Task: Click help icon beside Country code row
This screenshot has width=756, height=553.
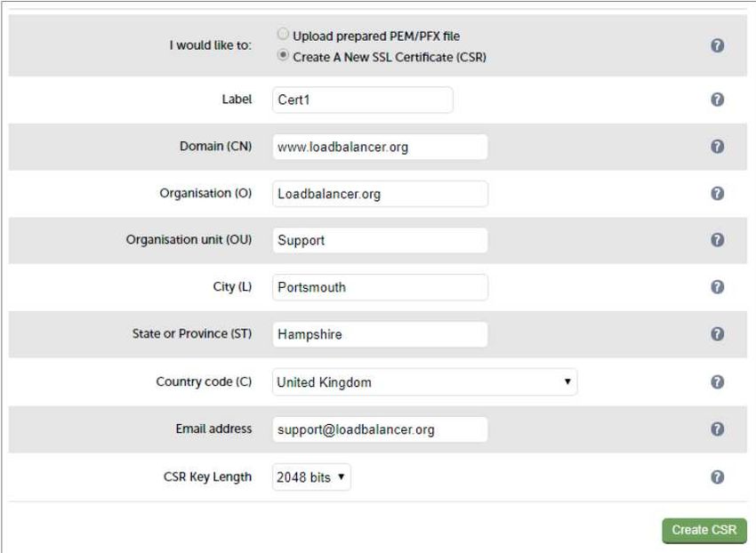Action: [x=717, y=381]
